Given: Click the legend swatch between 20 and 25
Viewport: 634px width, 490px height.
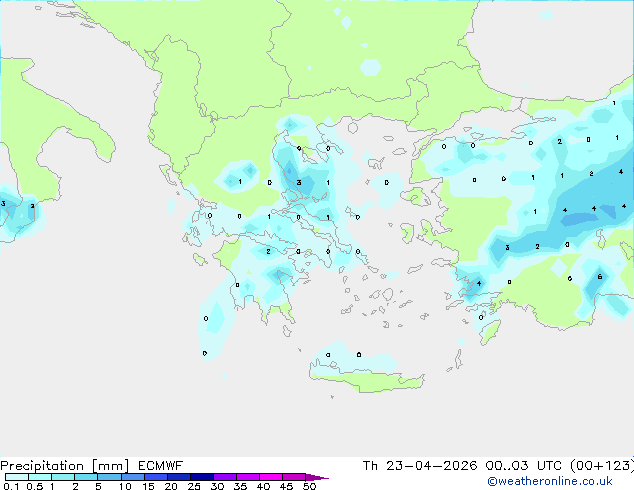Looking at the screenshot, I should pyautogui.click(x=179, y=477).
